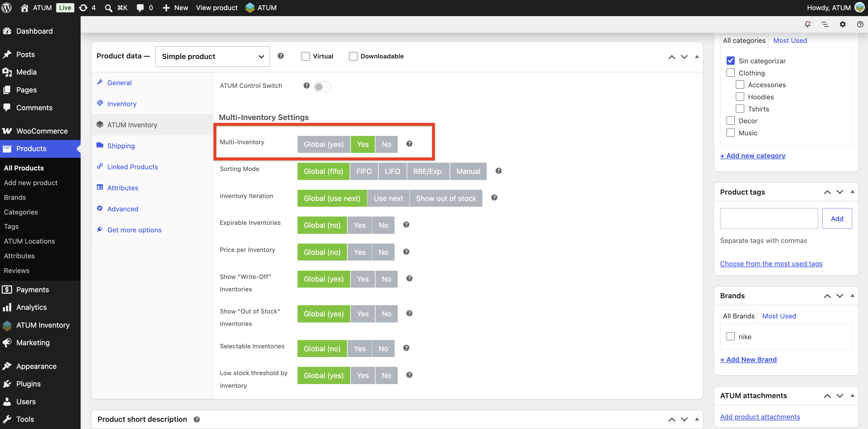Click the notifications bell icon
Screen dimensions: 868x429
pos(807,24)
